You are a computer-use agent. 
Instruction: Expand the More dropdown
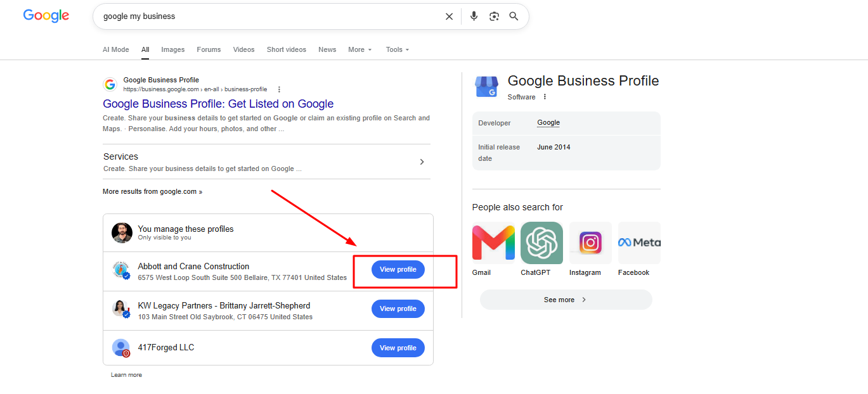pos(360,49)
